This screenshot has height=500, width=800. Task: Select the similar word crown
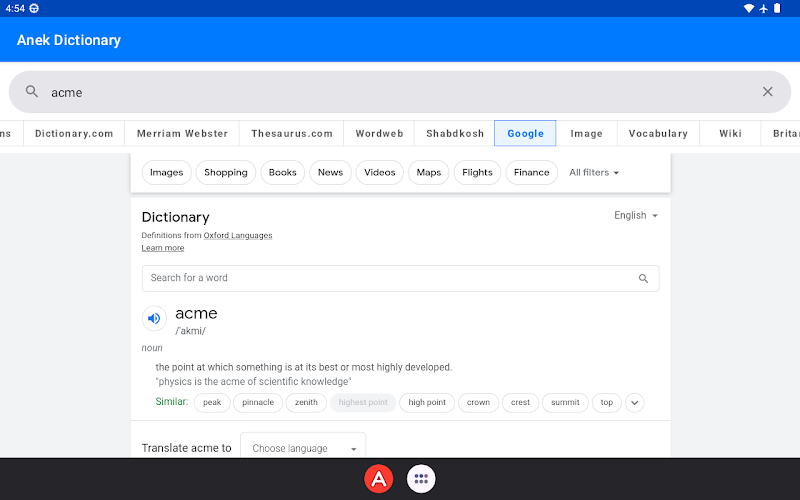[x=478, y=403]
